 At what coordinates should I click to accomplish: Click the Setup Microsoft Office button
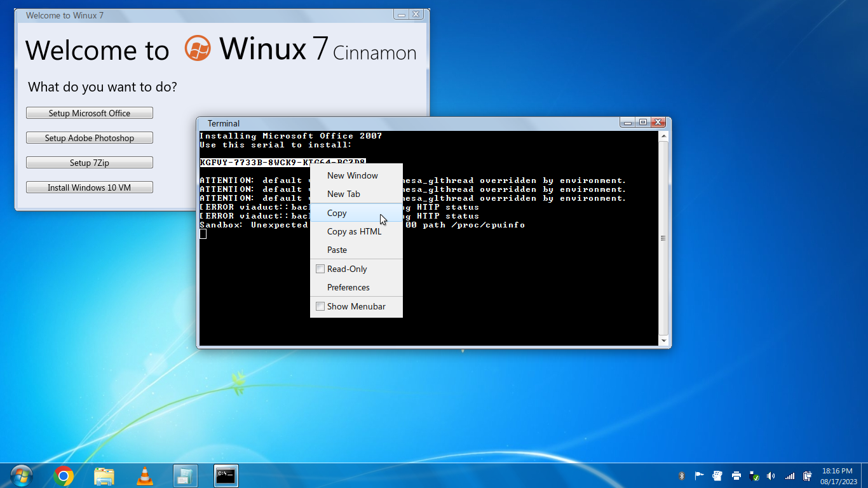pyautogui.click(x=90, y=113)
